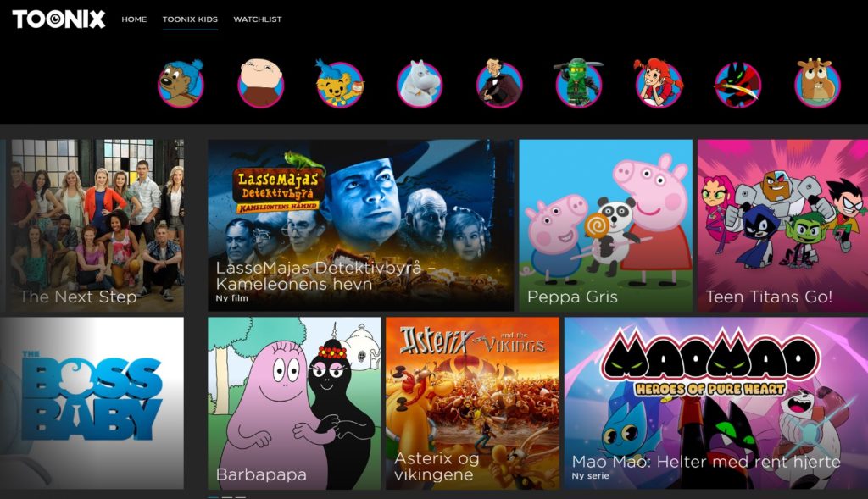868x499 pixels.
Task: Open The Next Step show tile
Action: [x=95, y=225]
